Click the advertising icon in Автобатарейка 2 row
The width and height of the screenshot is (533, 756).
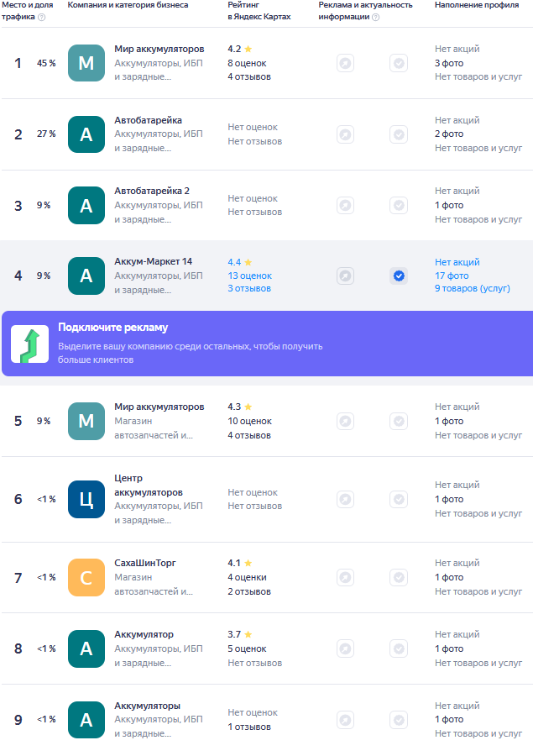coord(345,205)
